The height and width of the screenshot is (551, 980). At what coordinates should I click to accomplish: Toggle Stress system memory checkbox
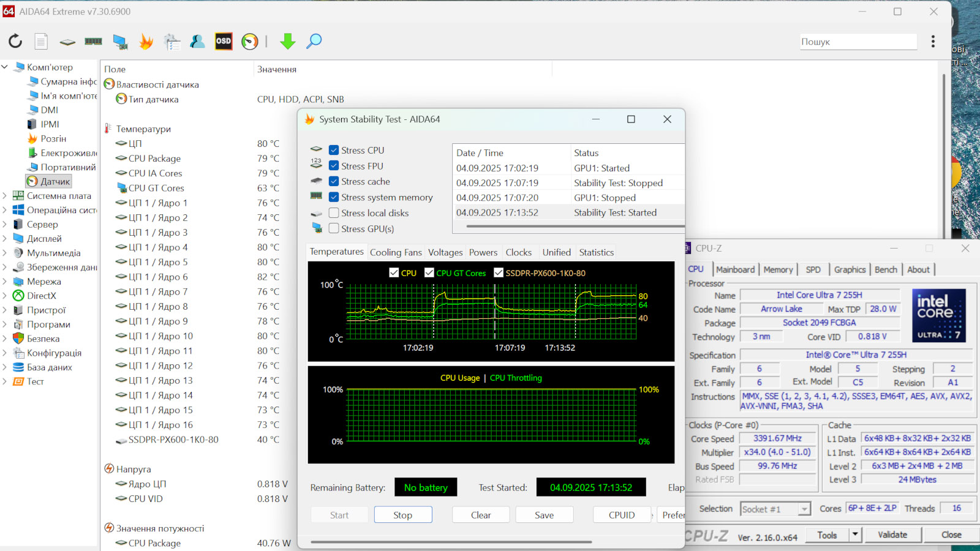pyautogui.click(x=334, y=197)
